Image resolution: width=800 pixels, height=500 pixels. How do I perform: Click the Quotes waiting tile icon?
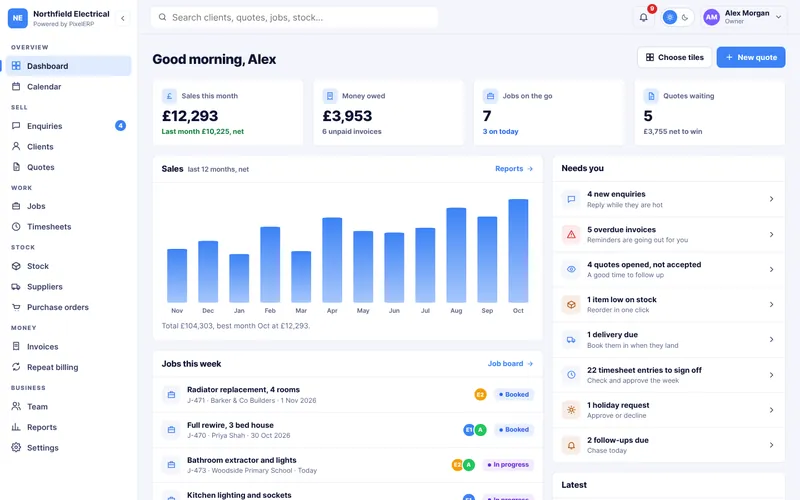click(651, 96)
